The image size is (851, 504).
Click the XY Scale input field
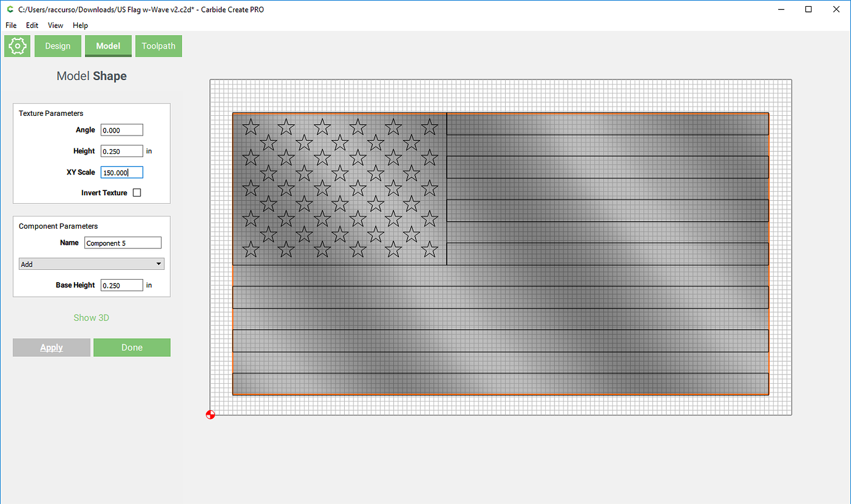pos(122,173)
